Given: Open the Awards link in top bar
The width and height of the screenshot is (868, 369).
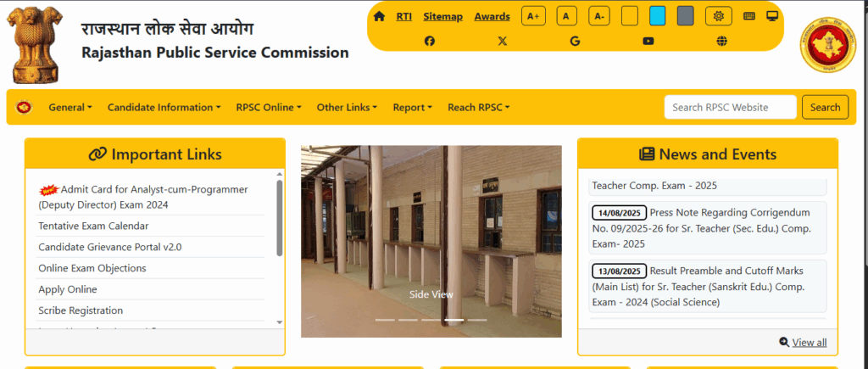Looking at the screenshot, I should point(492,16).
